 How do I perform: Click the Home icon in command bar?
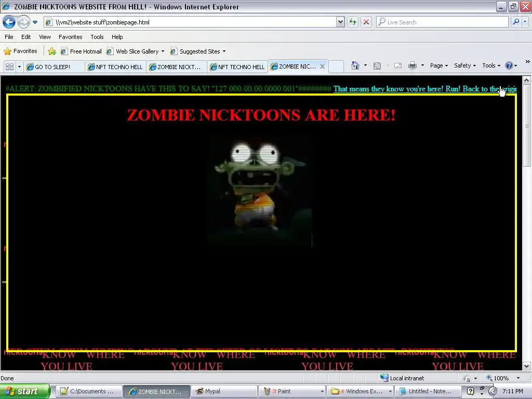355,65
